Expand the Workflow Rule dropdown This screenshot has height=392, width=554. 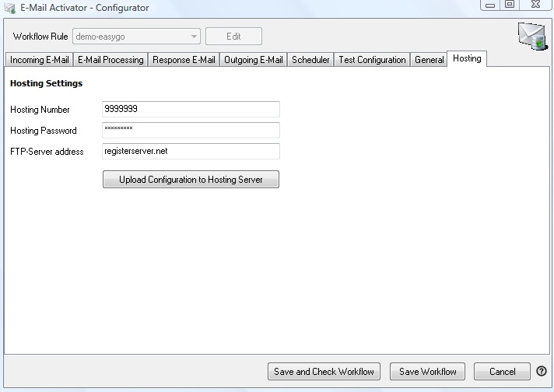pyautogui.click(x=193, y=37)
